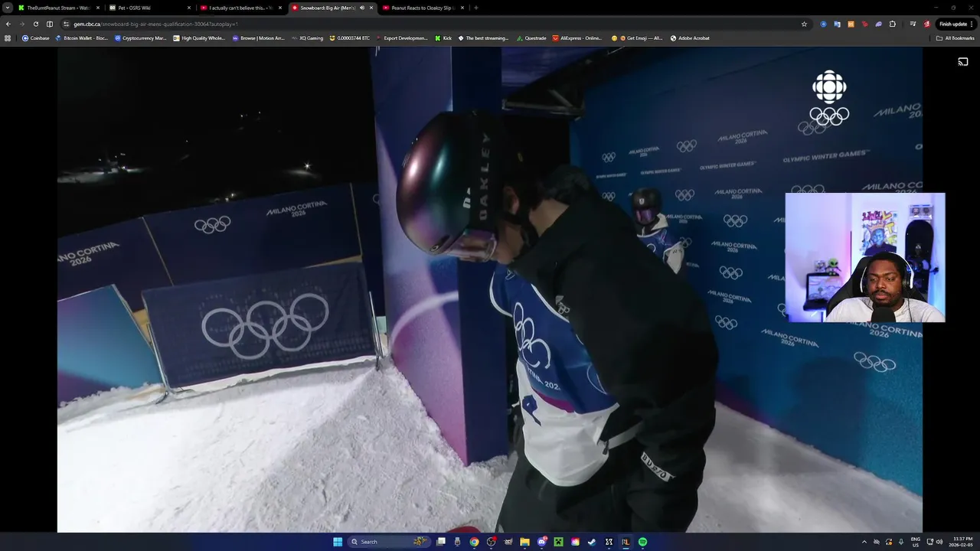Click the streamer webcam overlay

point(865,257)
